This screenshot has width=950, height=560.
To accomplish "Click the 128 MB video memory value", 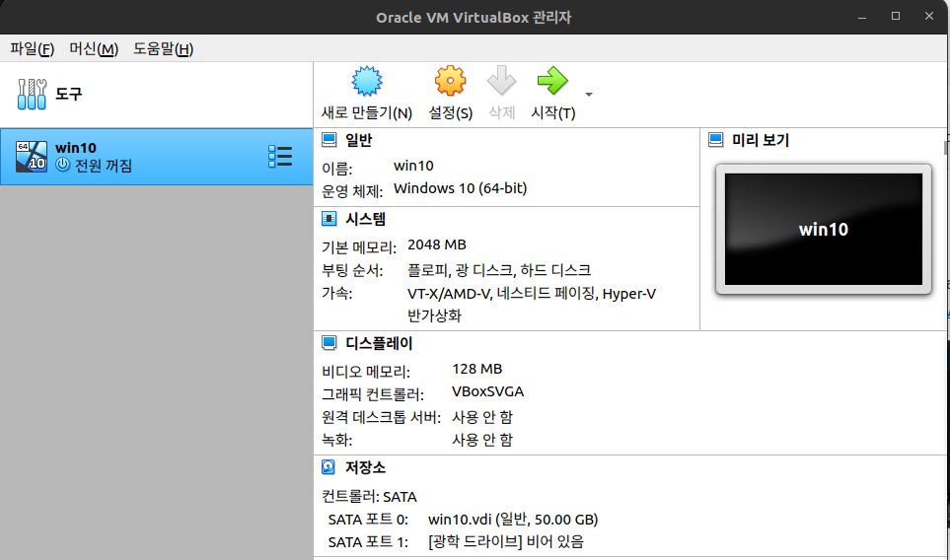I will (476, 369).
